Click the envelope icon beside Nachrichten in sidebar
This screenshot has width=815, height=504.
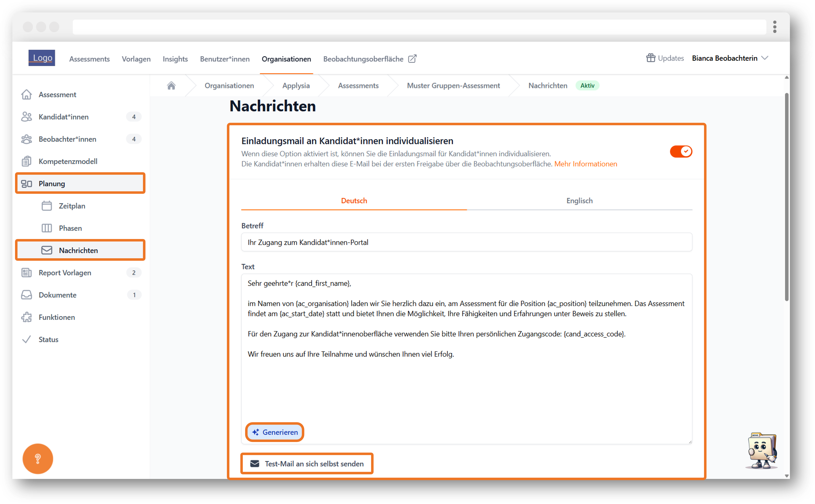[x=47, y=250]
